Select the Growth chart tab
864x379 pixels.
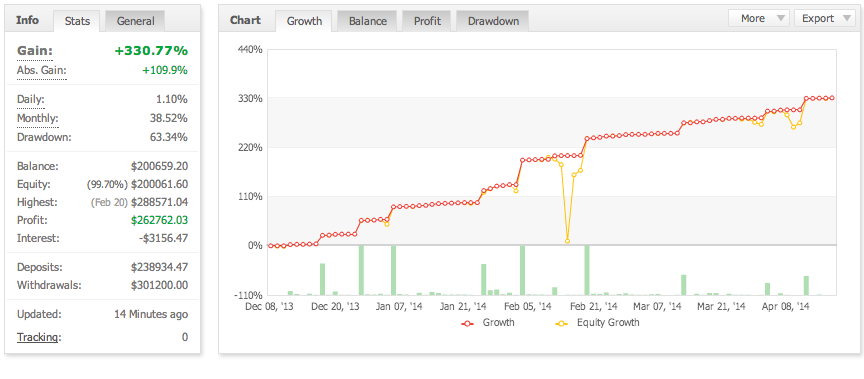[x=305, y=21]
